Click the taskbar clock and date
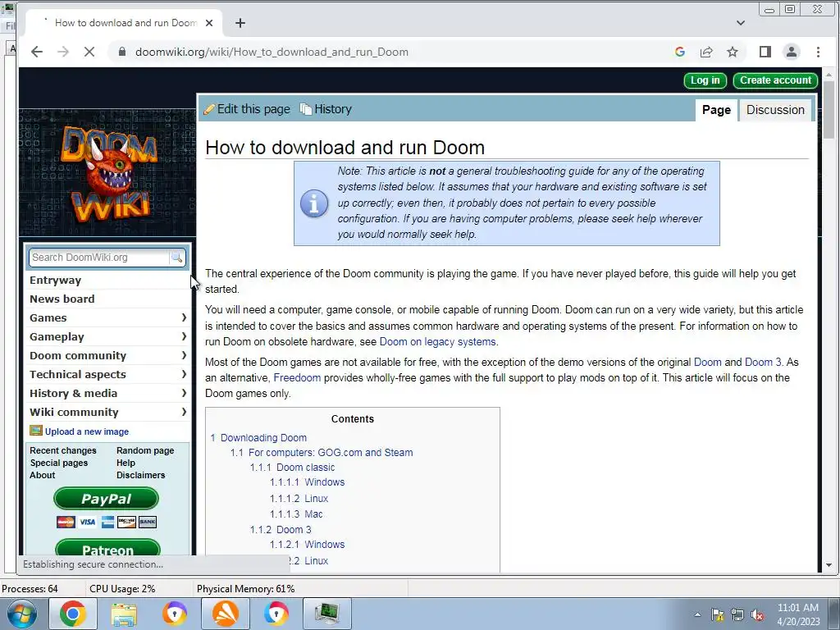This screenshot has height=630, width=840. pos(798,614)
